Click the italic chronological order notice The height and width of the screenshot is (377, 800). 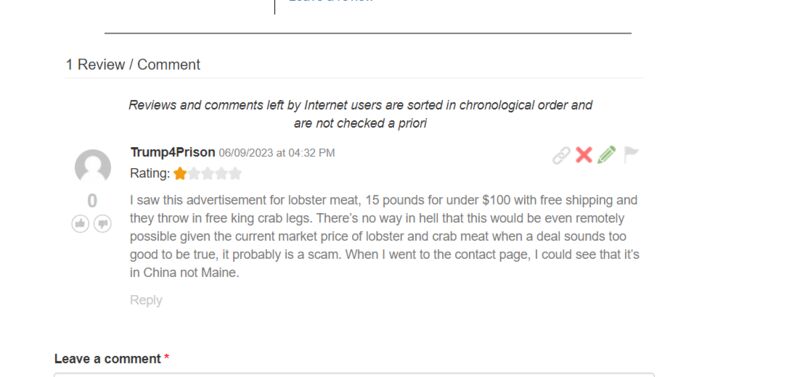(360, 114)
